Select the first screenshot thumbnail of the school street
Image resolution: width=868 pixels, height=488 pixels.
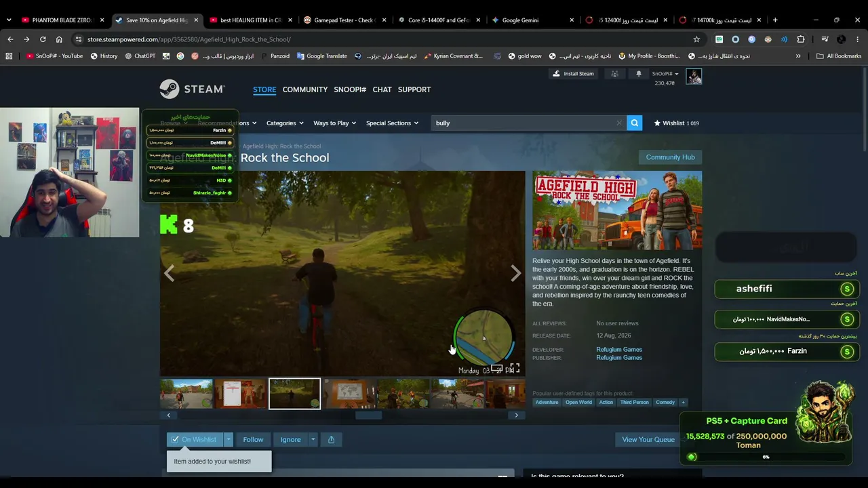[x=186, y=394]
